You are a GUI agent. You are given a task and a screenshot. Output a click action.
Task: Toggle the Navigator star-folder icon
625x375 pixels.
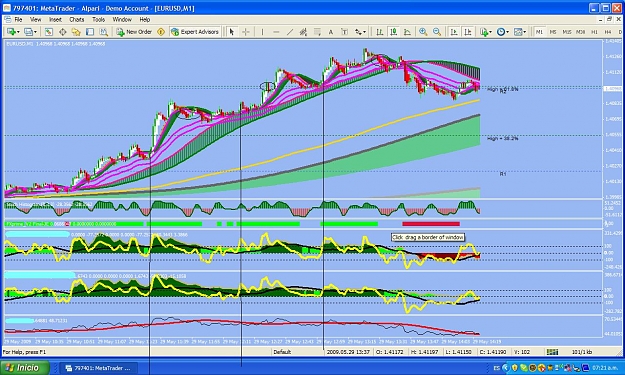76,32
